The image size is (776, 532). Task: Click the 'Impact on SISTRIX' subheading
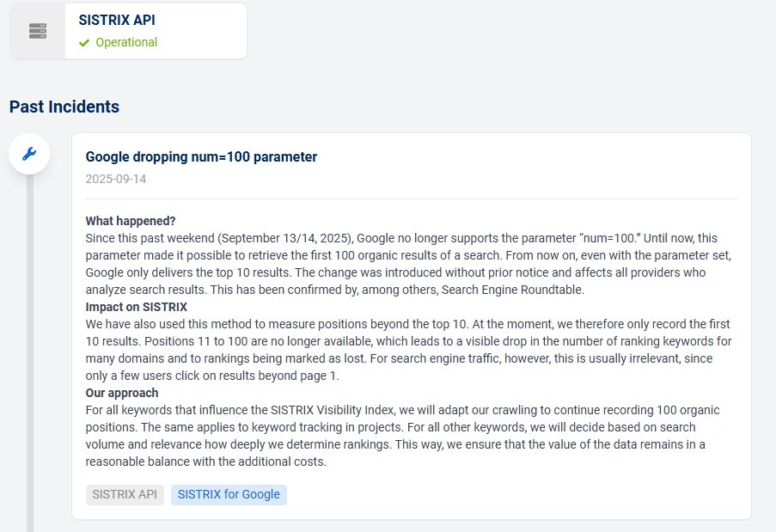pyautogui.click(x=136, y=307)
